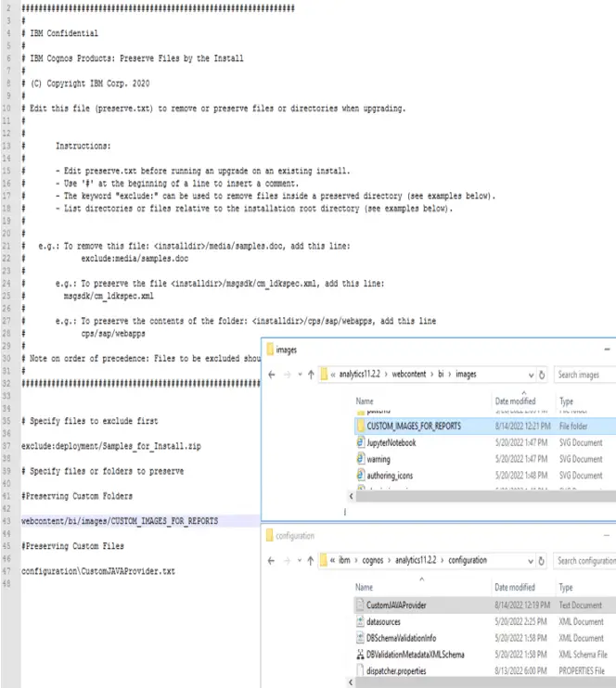This screenshot has height=688, width=616.
Task: Go up one level in images window
Action: pyautogui.click(x=311, y=375)
